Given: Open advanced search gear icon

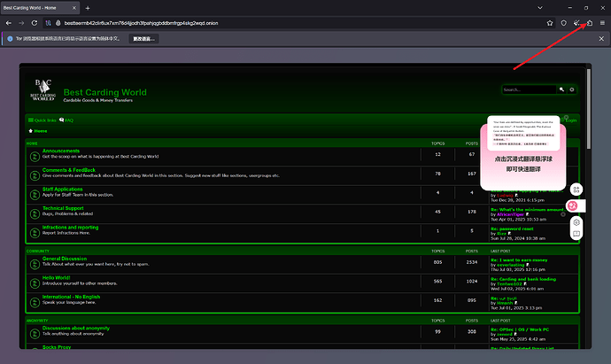Looking at the screenshot, I should click(x=572, y=89).
